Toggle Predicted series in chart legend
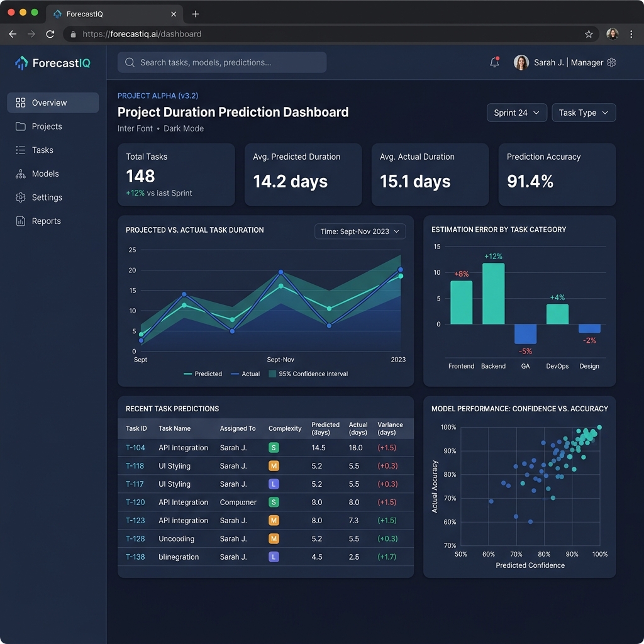Screen dimensions: 644x644 click(203, 374)
